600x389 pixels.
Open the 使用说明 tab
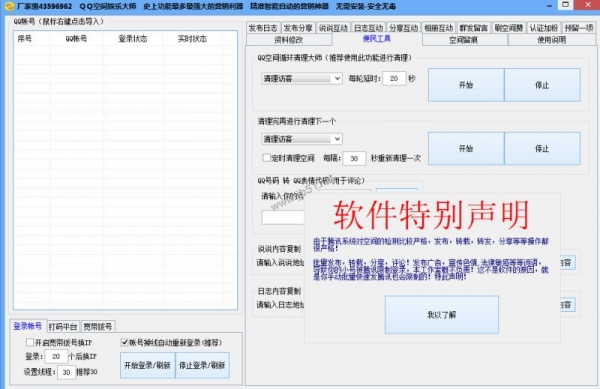551,40
